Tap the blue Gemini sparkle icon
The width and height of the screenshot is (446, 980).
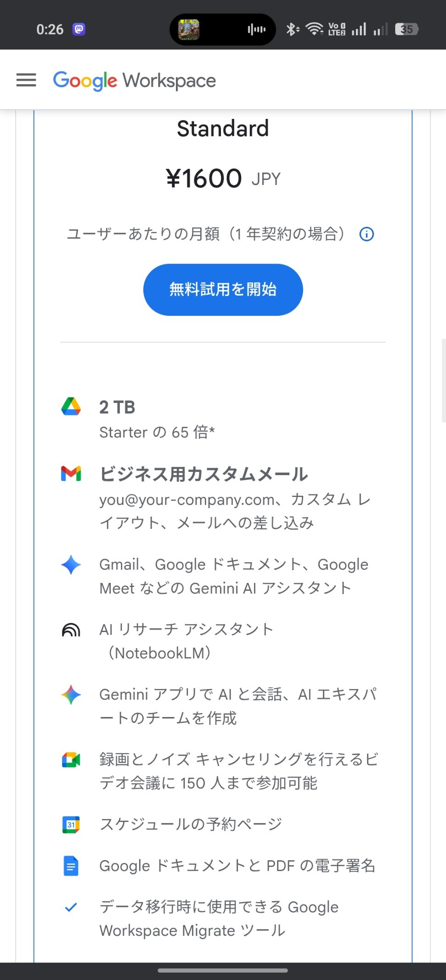point(71,565)
